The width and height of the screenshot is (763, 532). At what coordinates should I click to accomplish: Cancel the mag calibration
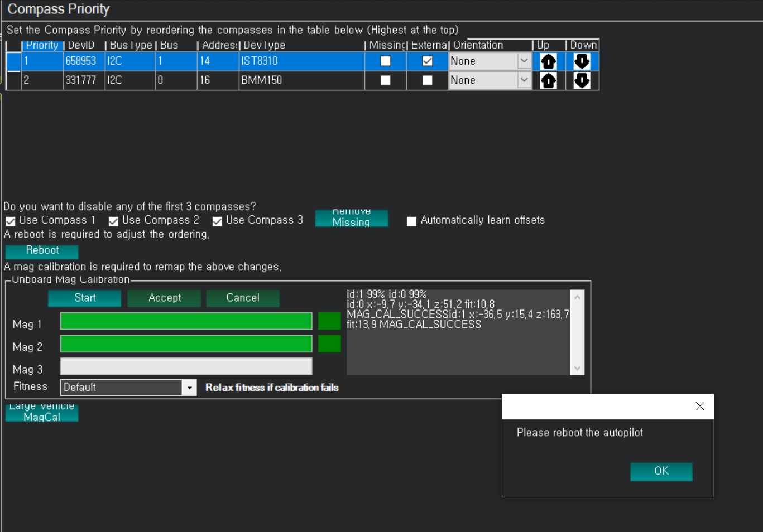(x=243, y=298)
